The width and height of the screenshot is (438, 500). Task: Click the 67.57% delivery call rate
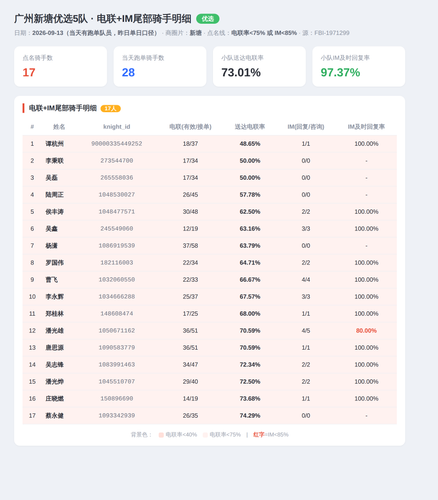click(250, 297)
